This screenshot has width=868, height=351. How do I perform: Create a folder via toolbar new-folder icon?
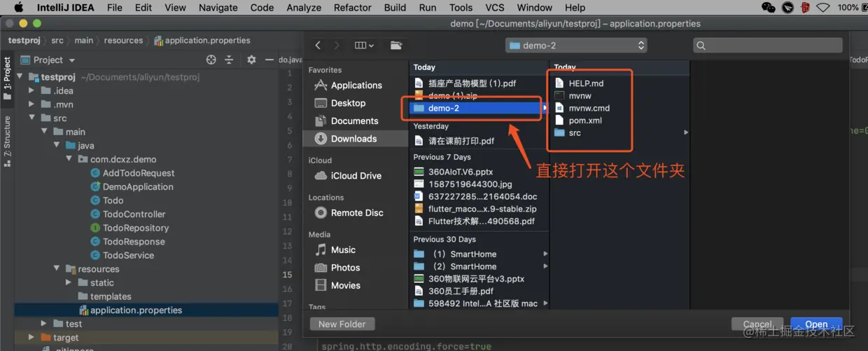coord(396,46)
